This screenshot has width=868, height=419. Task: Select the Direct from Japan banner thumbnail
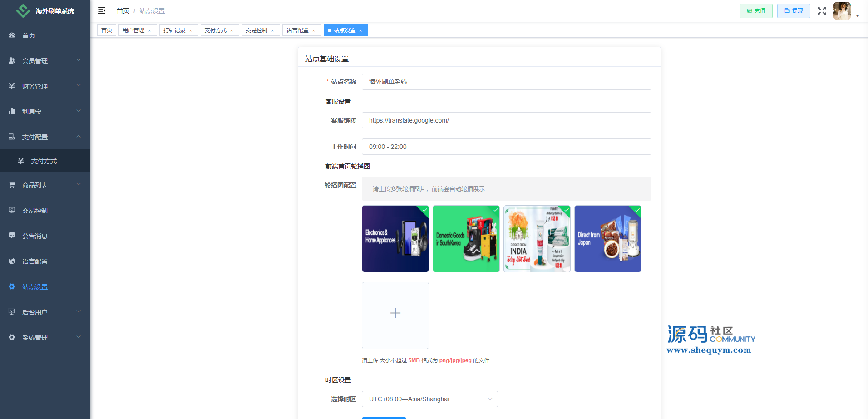(x=607, y=239)
